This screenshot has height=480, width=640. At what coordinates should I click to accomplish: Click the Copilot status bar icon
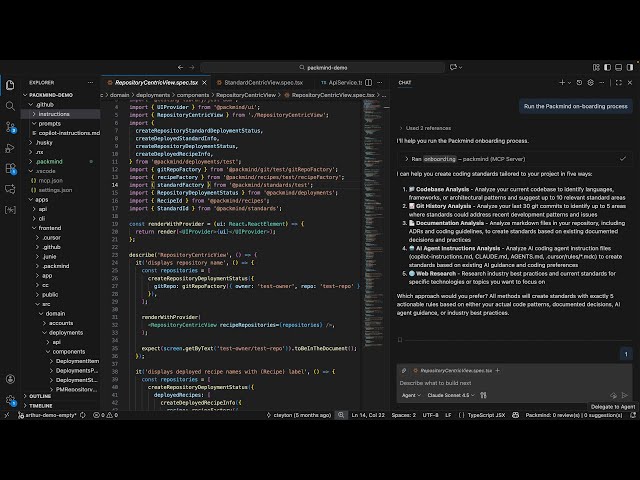(x=516, y=415)
